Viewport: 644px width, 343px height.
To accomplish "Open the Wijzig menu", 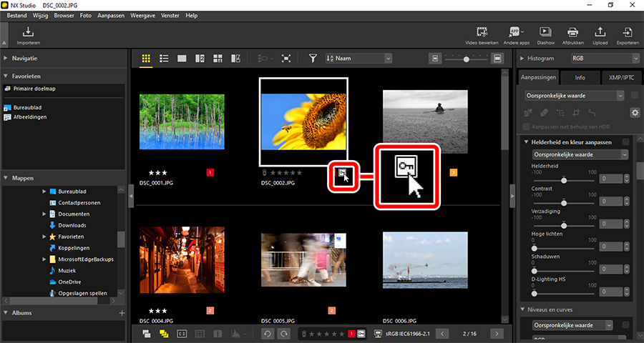I will point(41,16).
